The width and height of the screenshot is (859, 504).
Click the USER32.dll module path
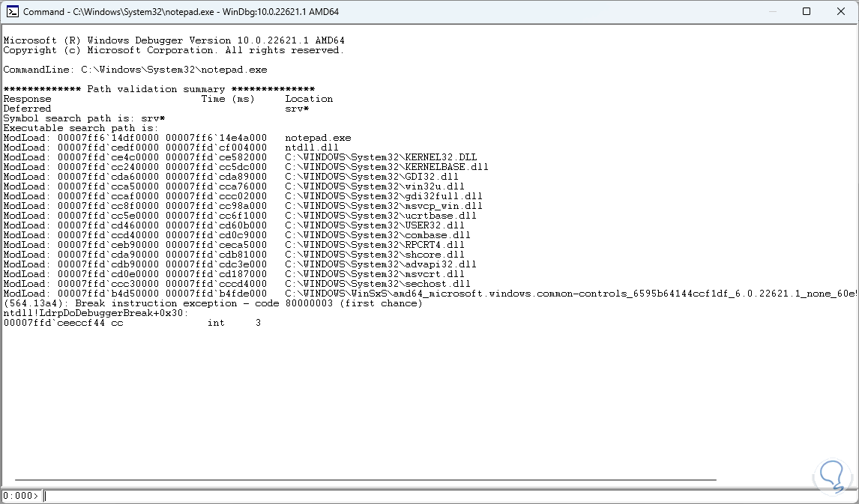coord(375,225)
